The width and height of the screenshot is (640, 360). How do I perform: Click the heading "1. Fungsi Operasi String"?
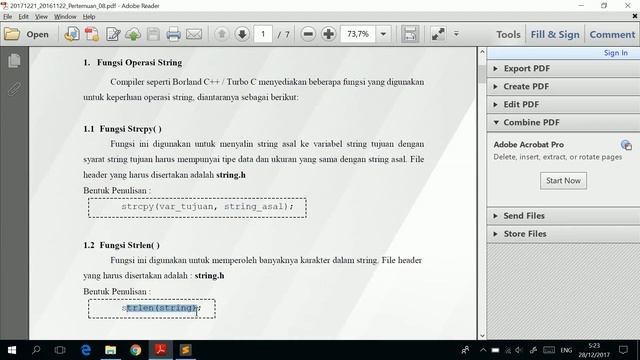(133, 63)
